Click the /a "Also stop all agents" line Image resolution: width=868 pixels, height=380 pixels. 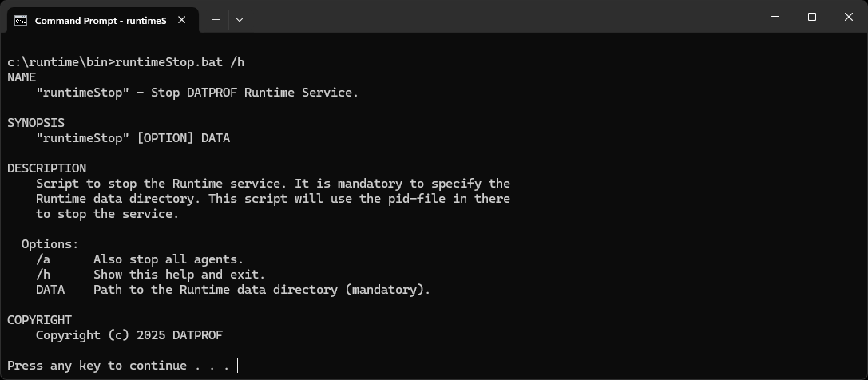tap(140, 259)
